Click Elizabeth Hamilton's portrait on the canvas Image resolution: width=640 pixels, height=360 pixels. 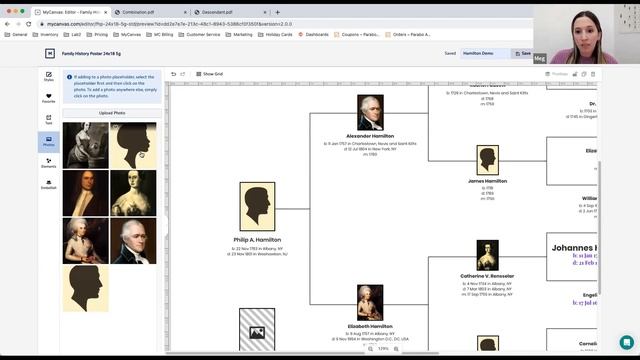pyautogui.click(x=370, y=303)
